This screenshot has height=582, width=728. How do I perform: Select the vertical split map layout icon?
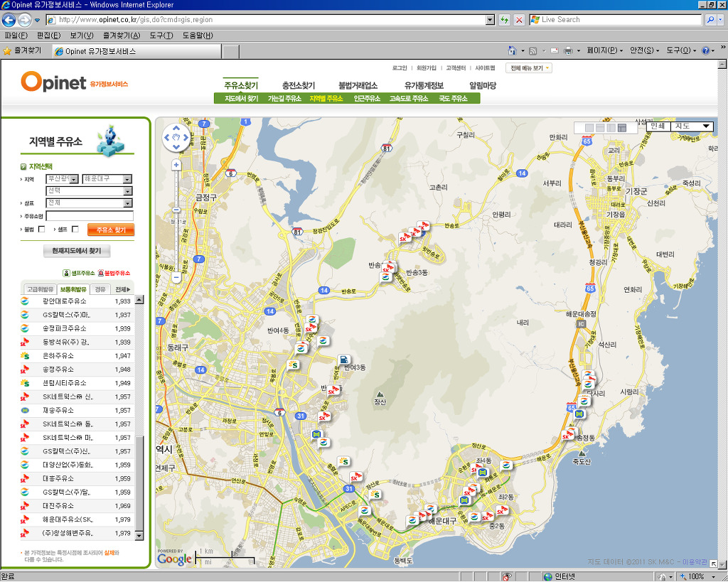[x=611, y=128]
